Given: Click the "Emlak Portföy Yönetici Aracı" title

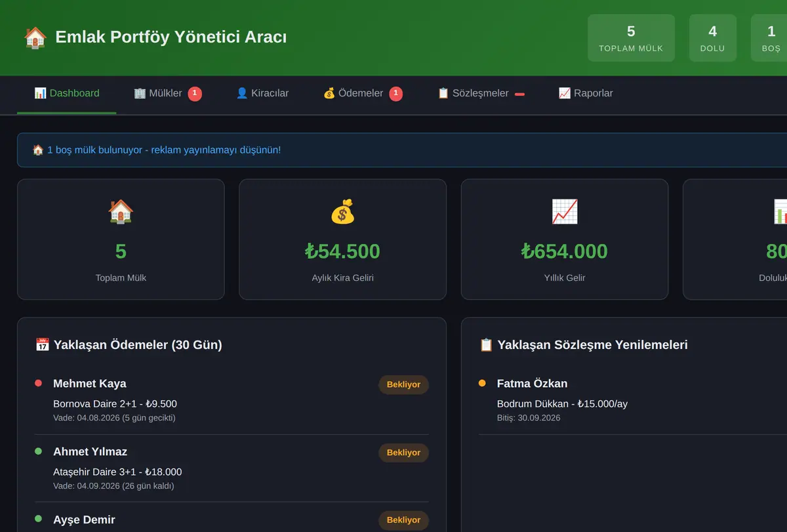Looking at the screenshot, I should click(x=171, y=37).
